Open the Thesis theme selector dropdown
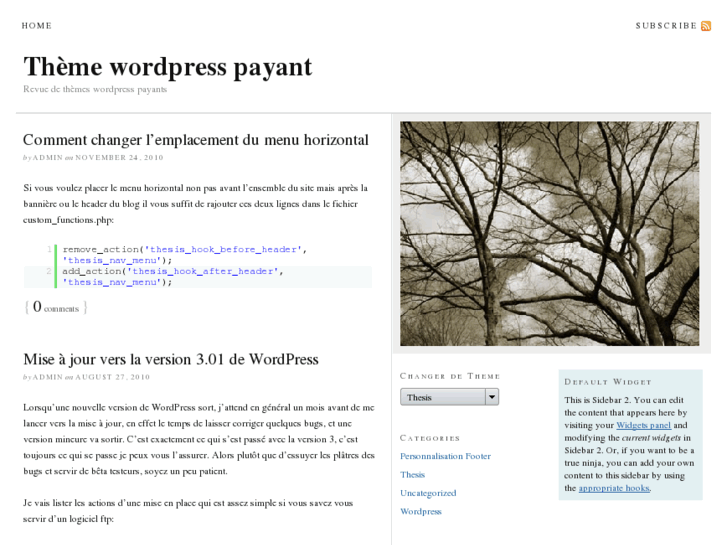 click(x=449, y=397)
